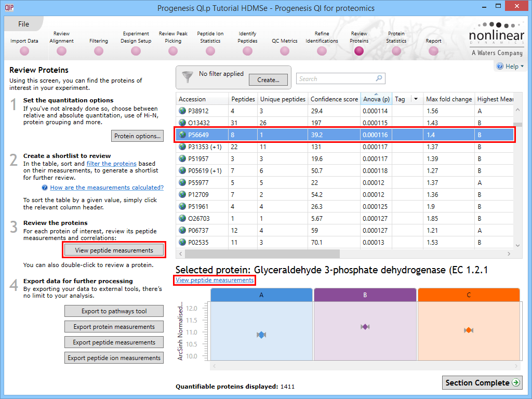Select highlighted P56649 accession cell
The image size is (532, 399).
(202, 135)
